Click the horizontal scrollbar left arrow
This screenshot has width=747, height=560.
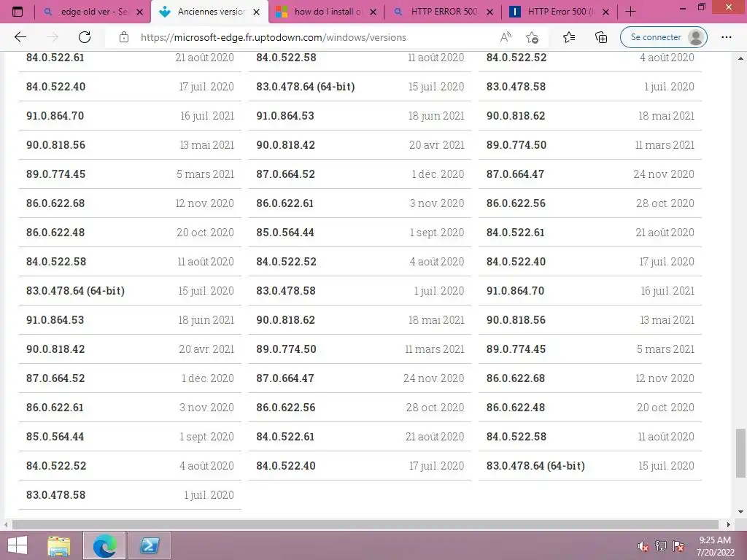[x=6, y=524]
